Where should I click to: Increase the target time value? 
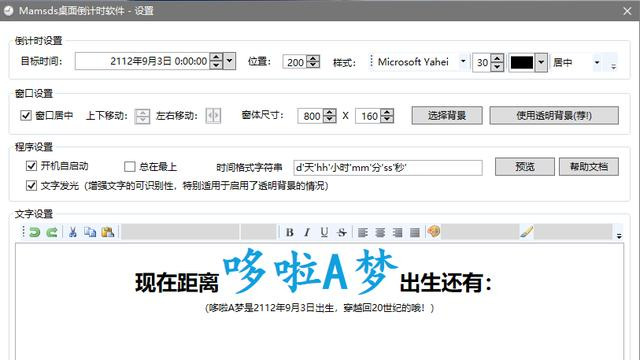tap(216, 57)
